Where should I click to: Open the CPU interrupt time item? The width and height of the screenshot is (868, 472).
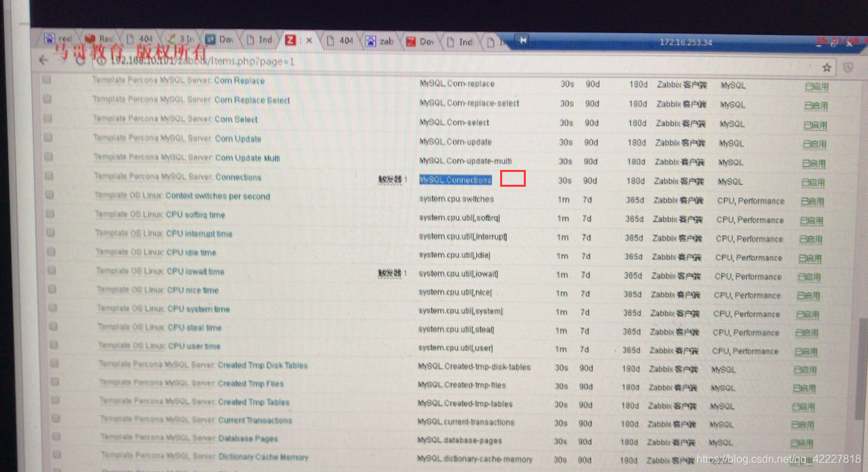pos(199,234)
